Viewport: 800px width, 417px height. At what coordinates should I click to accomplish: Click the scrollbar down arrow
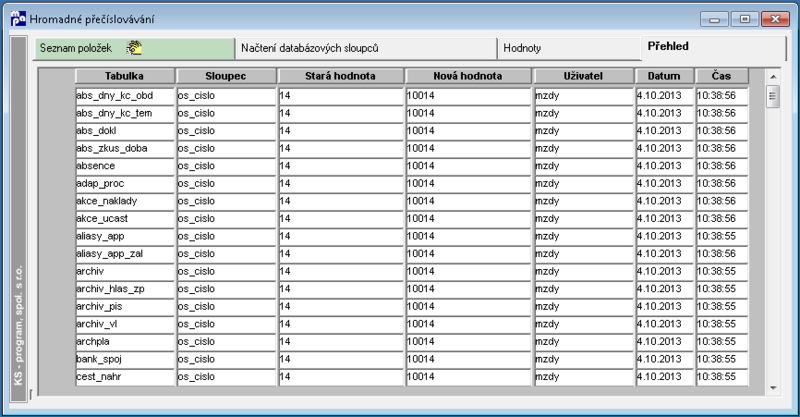pyautogui.click(x=773, y=388)
